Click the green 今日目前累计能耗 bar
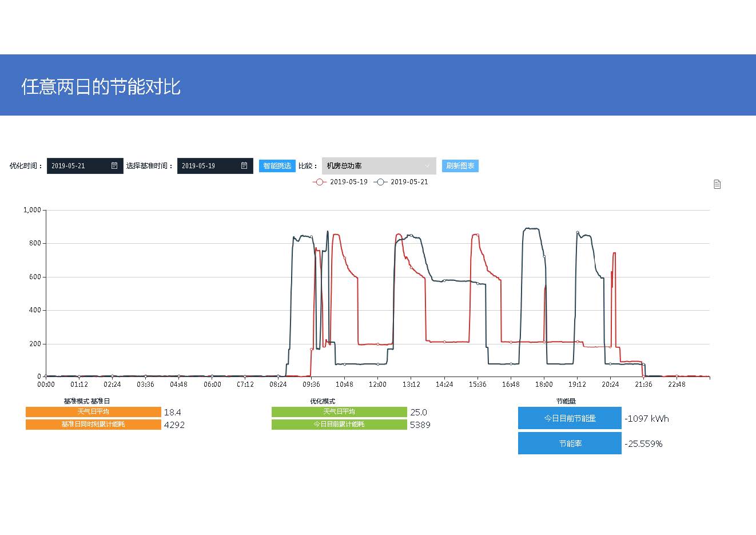Image resolution: width=756 pixels, height=535 pixels. [x=339, y=425]
